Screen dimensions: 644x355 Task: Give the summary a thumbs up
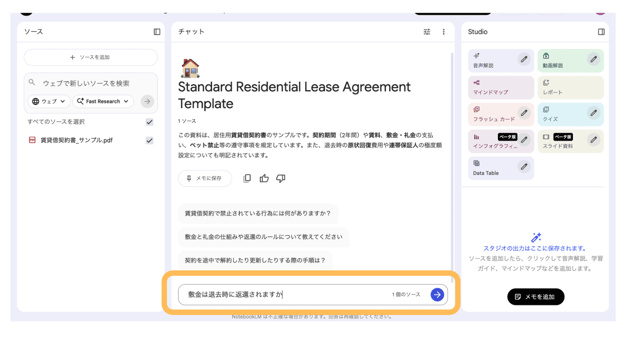pos(264,179)
